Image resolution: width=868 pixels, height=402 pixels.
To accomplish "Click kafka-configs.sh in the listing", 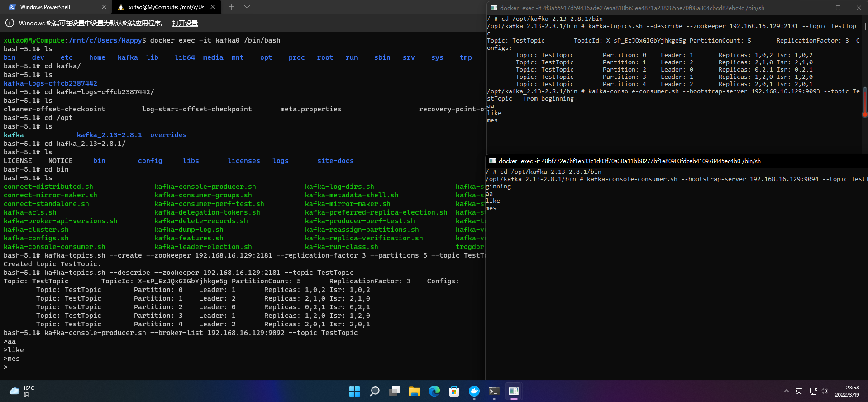I will (36, 238).
